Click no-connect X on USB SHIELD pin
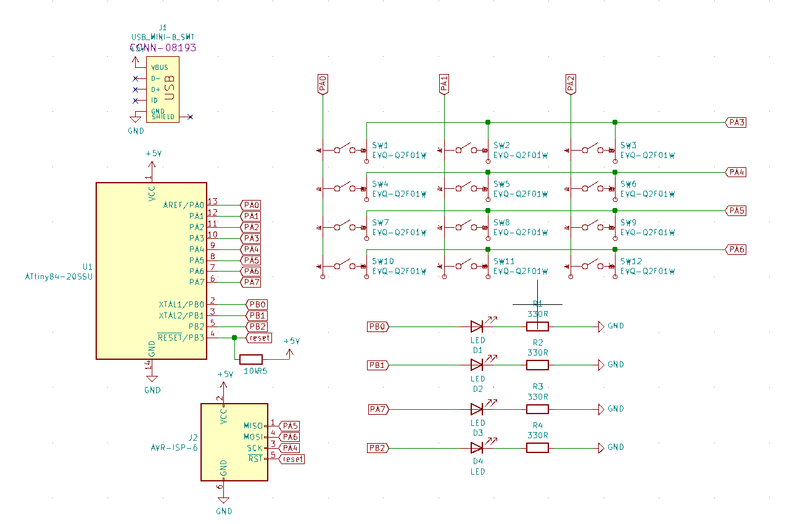The height and width of the screenshot is (524, 800). [190, 117]
